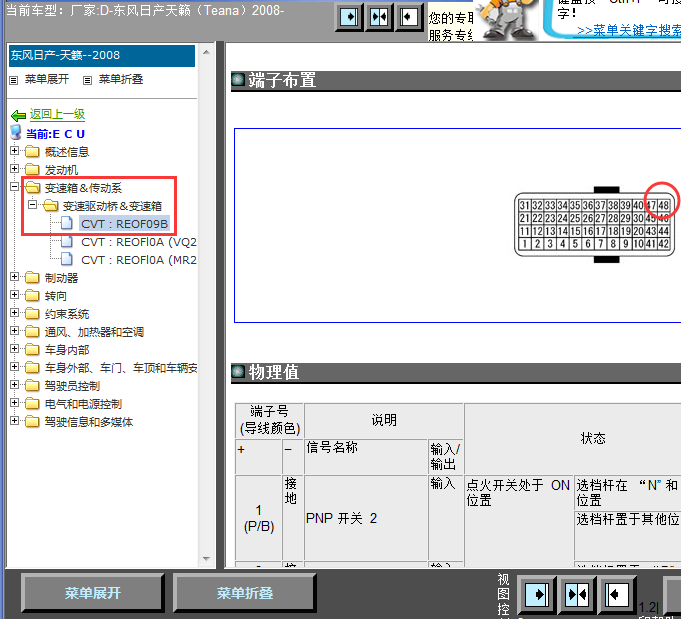Click bottom 菜单展开 button
Screen dimensions: 681x619
click(93, 593)
